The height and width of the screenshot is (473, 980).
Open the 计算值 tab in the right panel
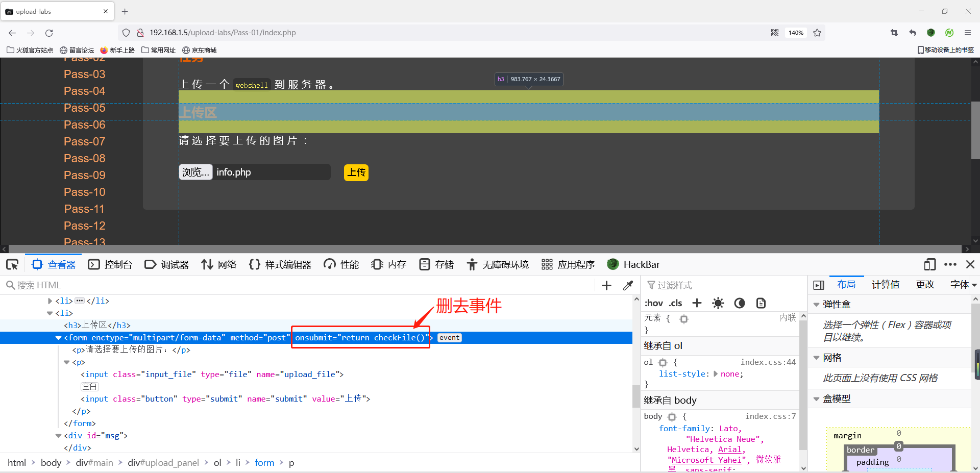pyautogui.click(x=886, y=284)
